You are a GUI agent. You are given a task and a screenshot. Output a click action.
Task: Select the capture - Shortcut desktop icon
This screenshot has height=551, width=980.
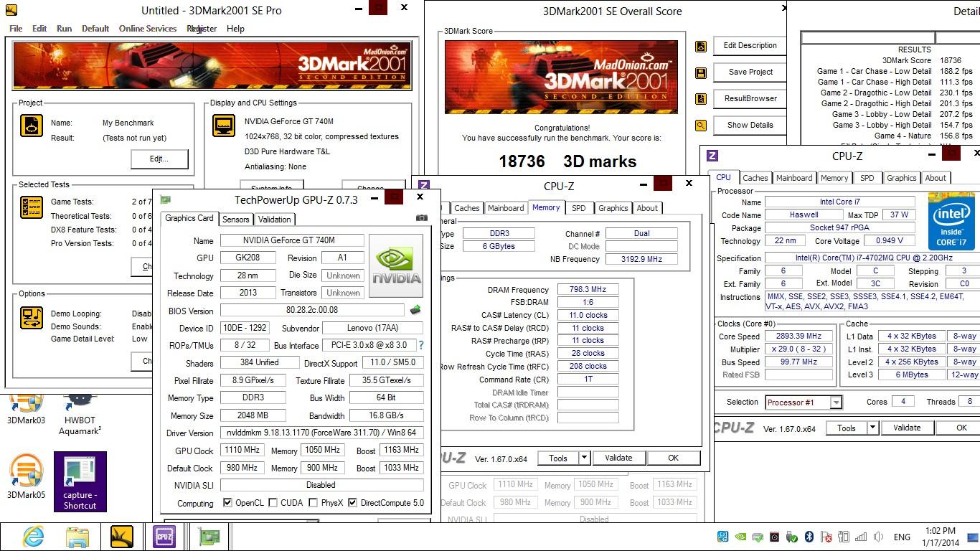(80, 482)
